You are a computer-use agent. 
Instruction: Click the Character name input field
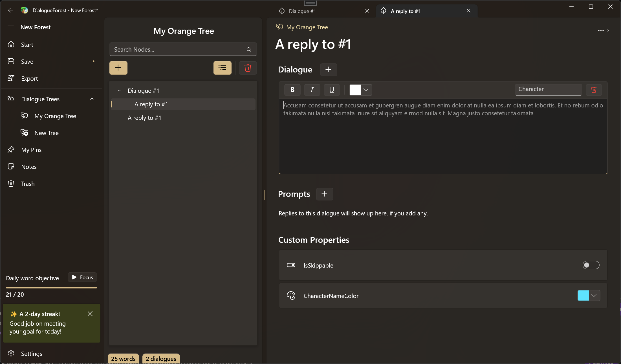tap(548, 89)
